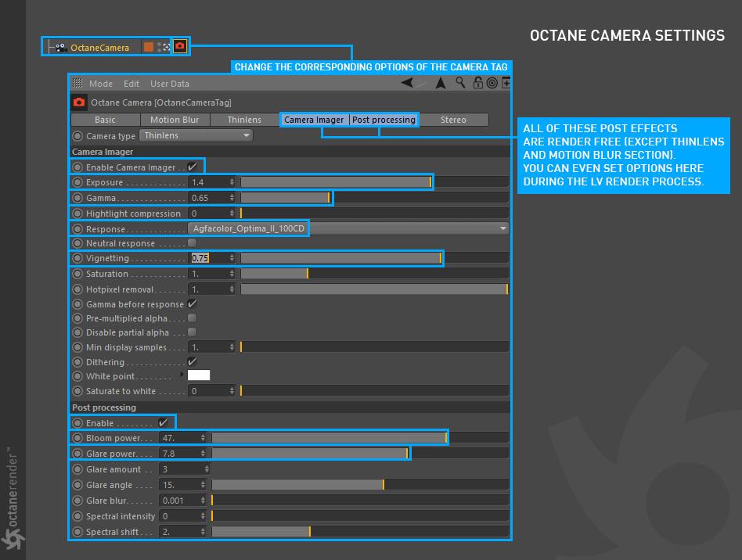Click the Vignetting value input field
The width and height of the screenshot is (742, 560).
tap(212, 258)
